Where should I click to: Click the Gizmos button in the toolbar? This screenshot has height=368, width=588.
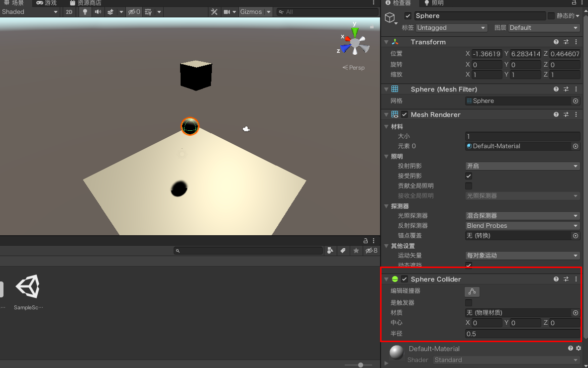tap(251, 11)
